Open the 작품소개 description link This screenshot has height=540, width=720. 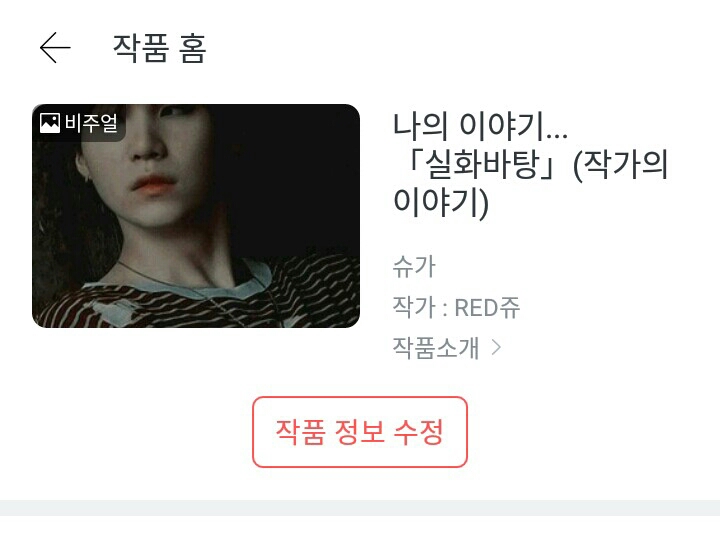[x=436, y=348]
